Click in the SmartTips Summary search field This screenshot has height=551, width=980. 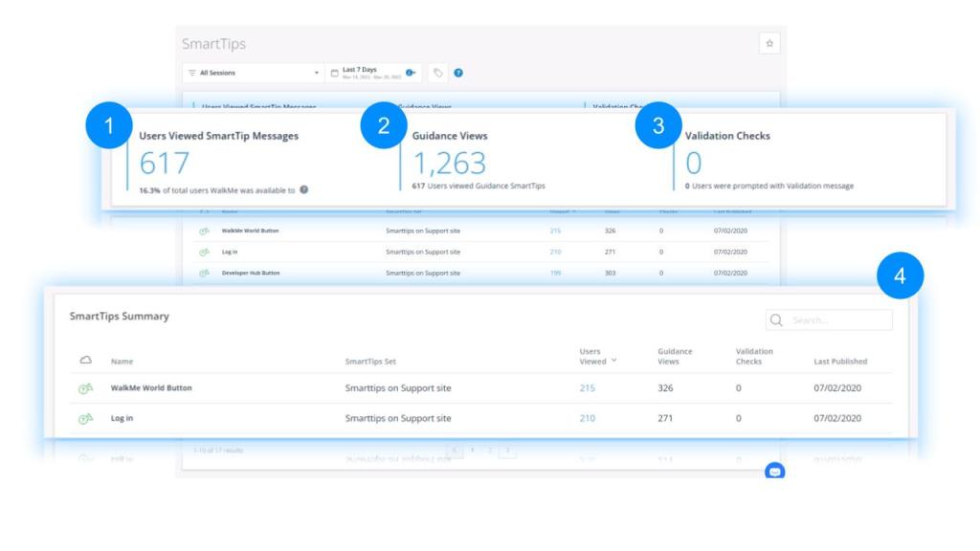(x=837, y=320)
